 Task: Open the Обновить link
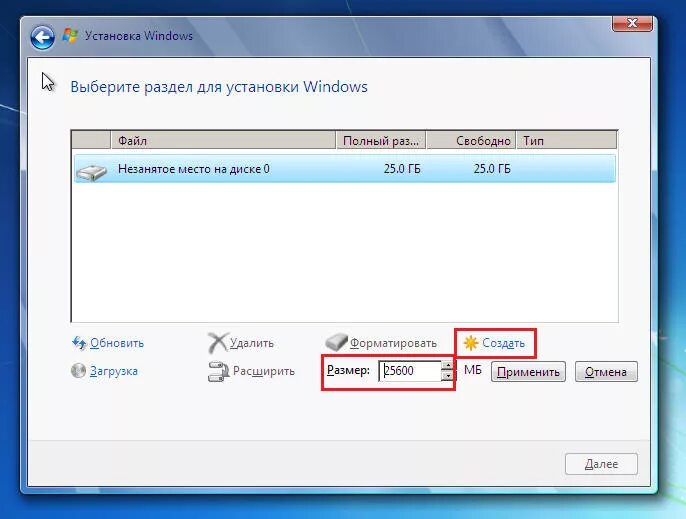(x=117, y=343)
